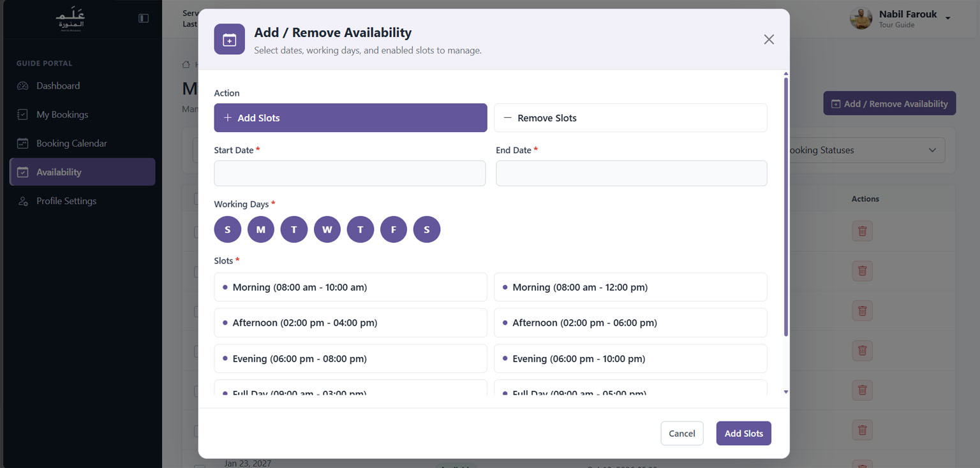Screen dimensions: 980x468
Task: Select Morning (08:00 am - 12:00 pm) slot
Action: 630,288
